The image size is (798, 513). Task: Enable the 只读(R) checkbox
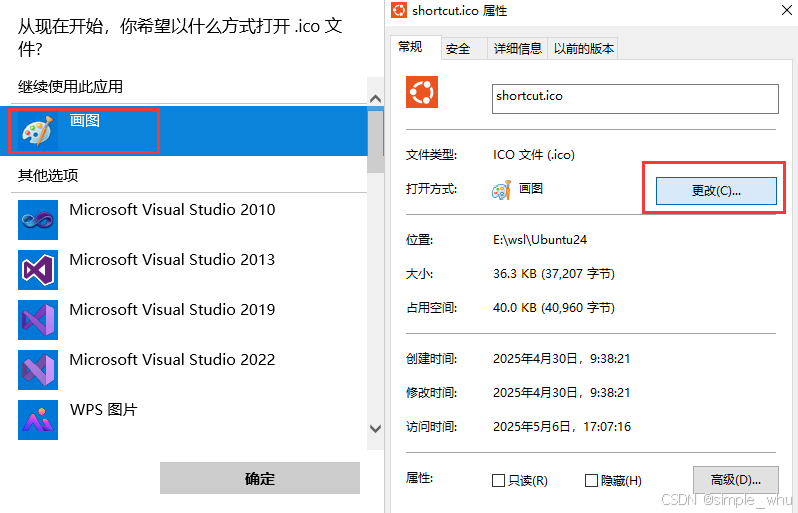(498, 480)
